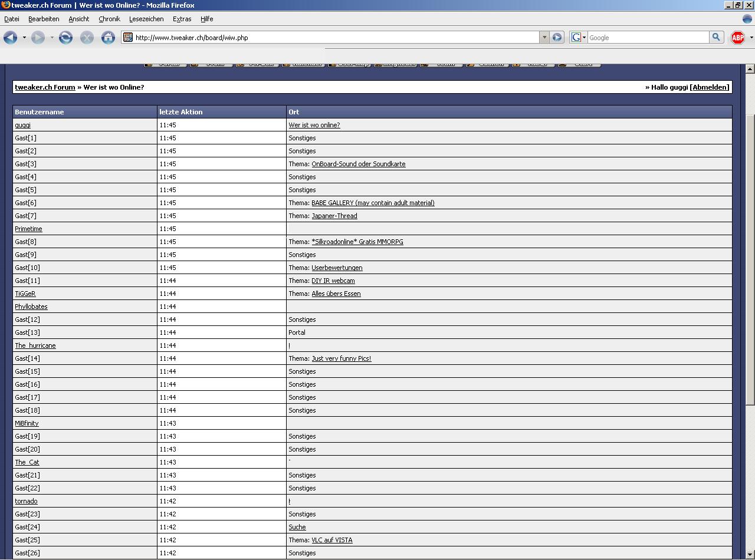Click the tweaker site favicon in address bar

pos(128,38)
